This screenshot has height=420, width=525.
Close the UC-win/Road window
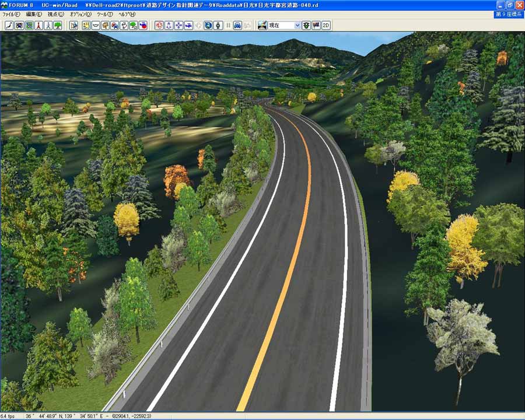(519, 5)
